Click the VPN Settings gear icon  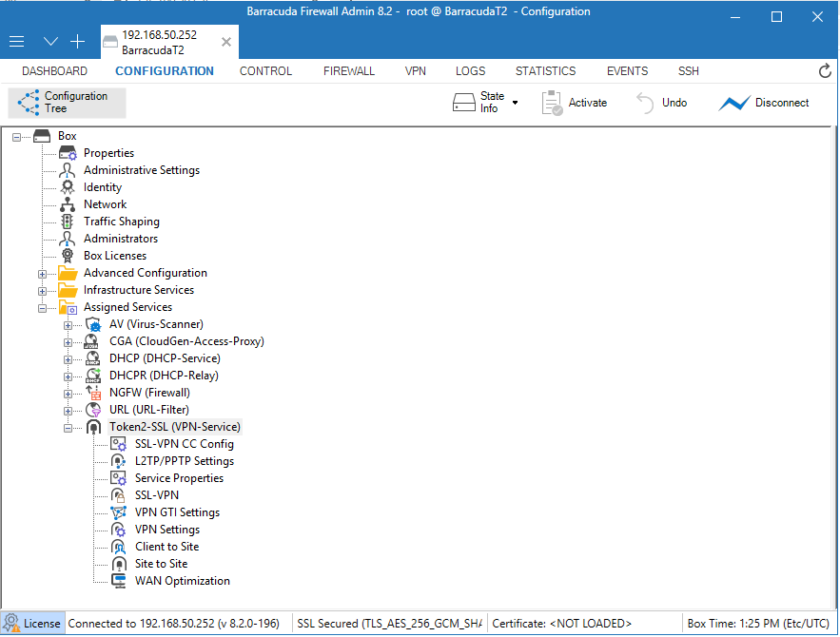tap(118, 530)
